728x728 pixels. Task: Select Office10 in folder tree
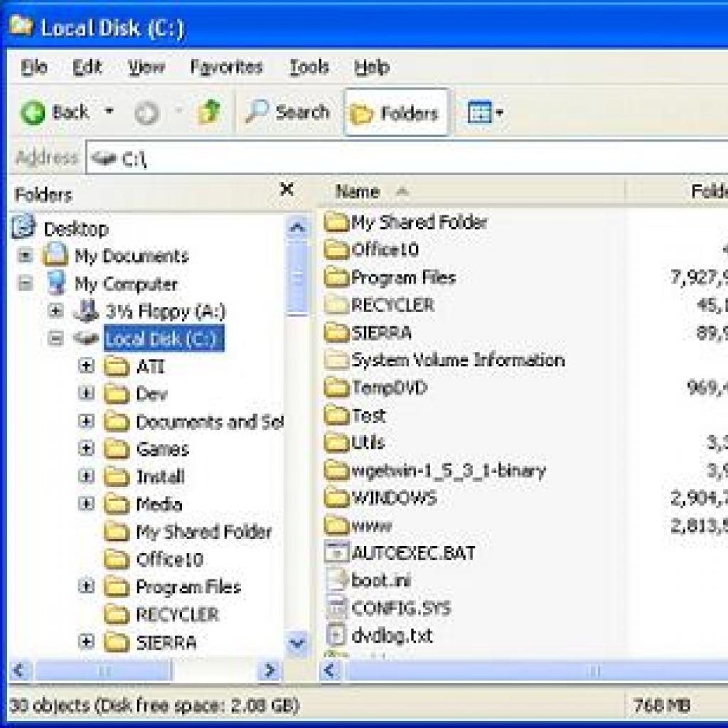154,560
